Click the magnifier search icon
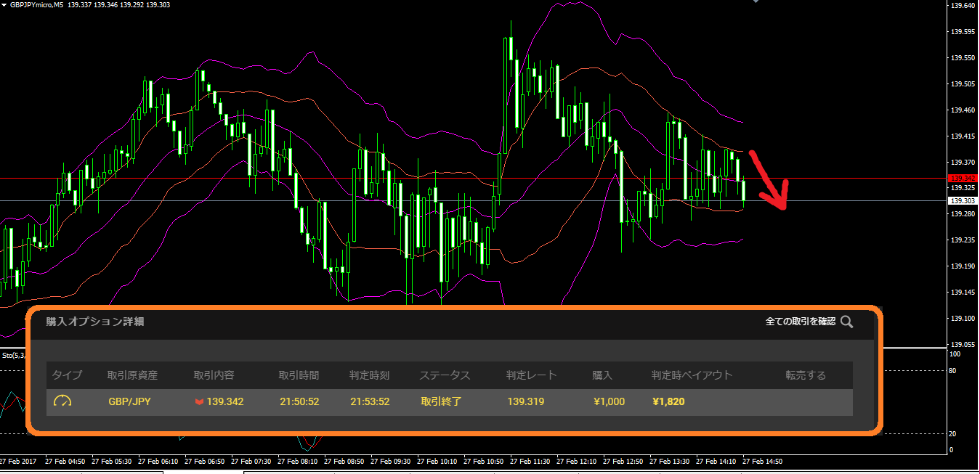This screenshot has height=474, width=980. [846, 322]
